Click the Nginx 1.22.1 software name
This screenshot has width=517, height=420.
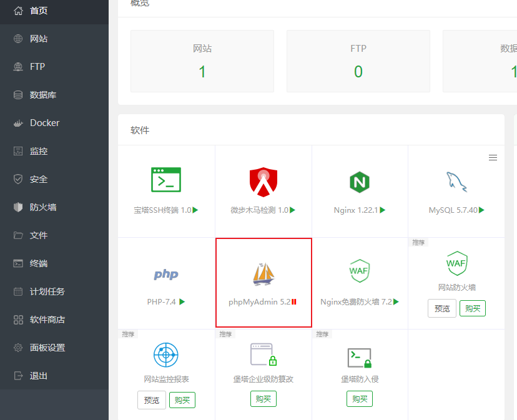point(356,210)
